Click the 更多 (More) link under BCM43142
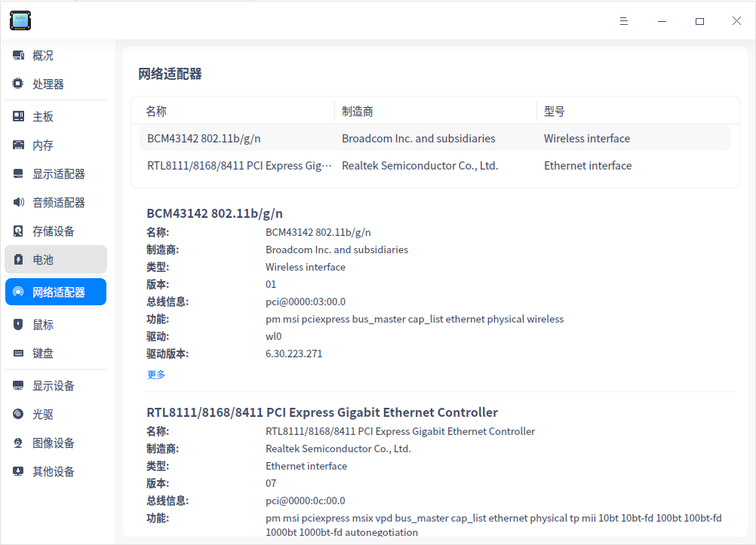 coord(155,374)
